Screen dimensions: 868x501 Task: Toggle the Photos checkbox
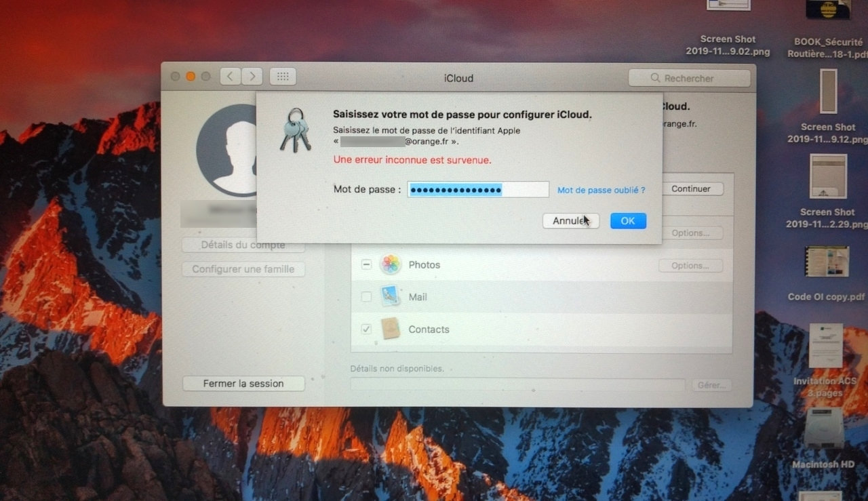coord(366,265)
